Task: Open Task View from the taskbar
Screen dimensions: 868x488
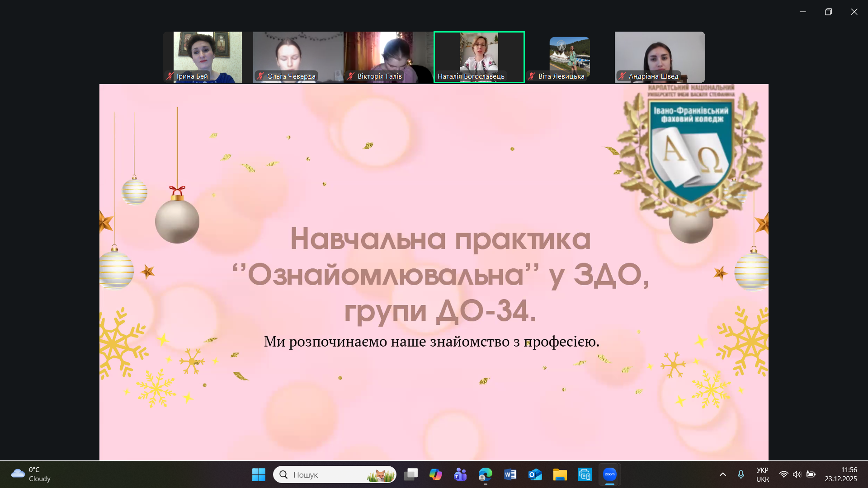Action: [x=411, y=474]
